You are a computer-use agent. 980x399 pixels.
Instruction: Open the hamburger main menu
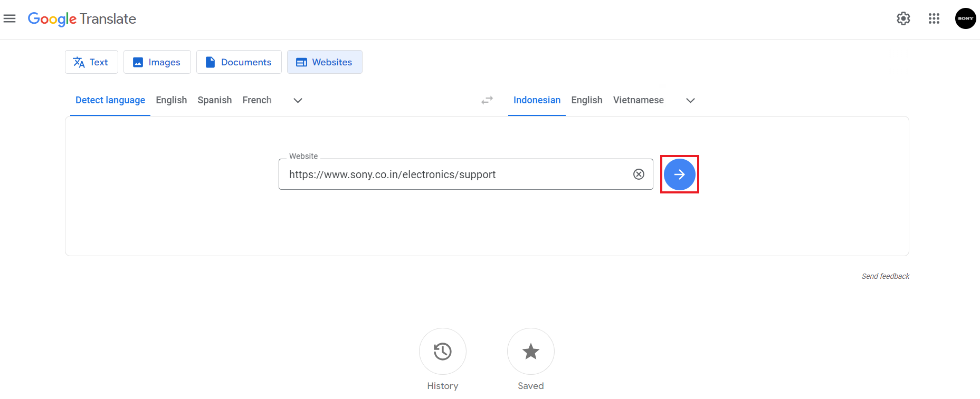[9, 19]
